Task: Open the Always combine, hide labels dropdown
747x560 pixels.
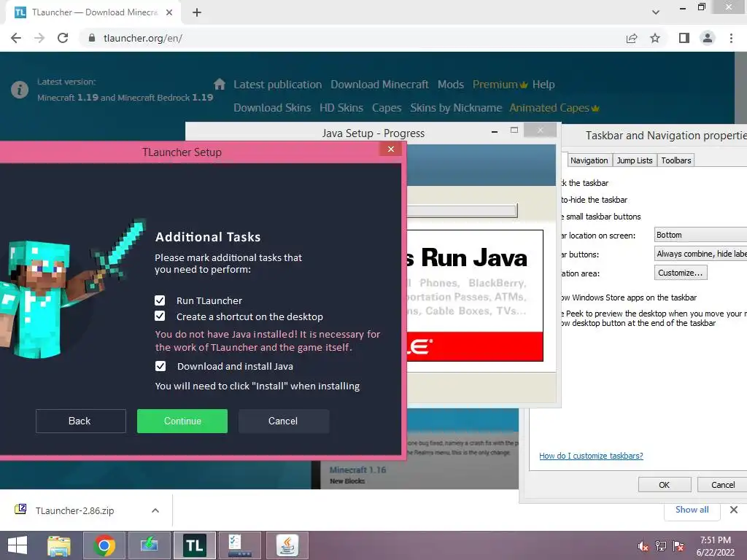Action: pos(700,254)
